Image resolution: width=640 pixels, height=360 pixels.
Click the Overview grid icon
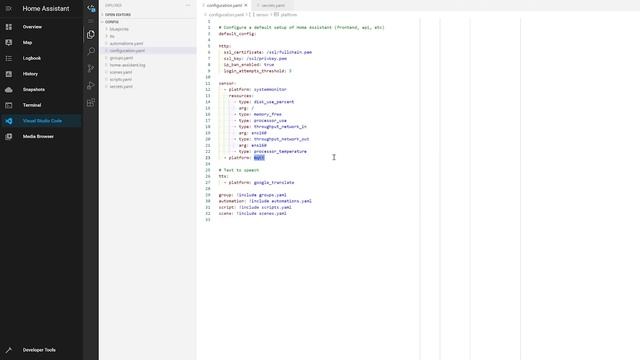tap(9, 27)
